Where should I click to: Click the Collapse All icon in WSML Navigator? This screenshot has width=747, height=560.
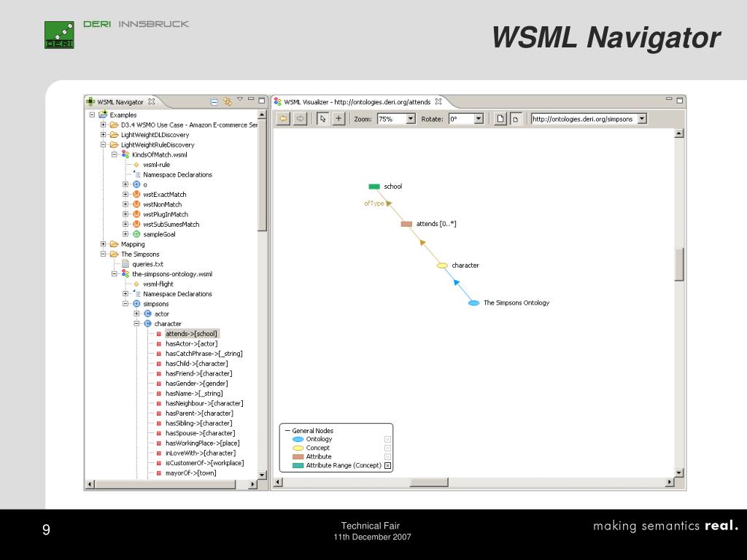(214, 101)
